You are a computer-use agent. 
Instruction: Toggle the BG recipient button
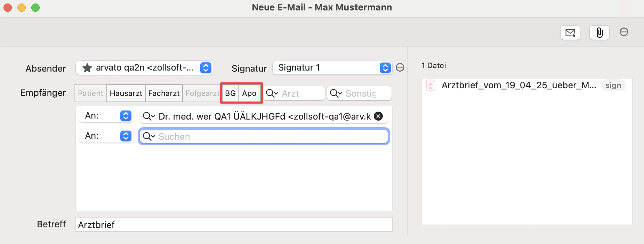coord(230,93)
